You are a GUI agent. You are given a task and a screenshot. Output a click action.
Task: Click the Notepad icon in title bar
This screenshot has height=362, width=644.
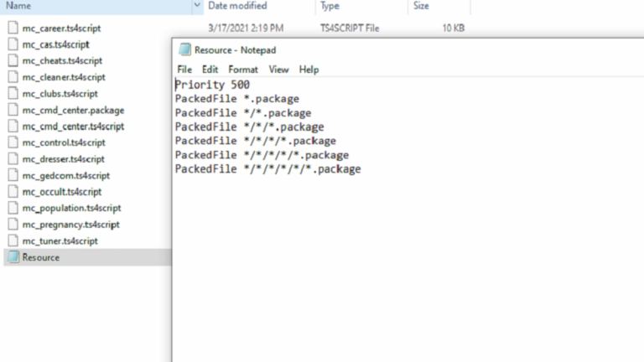pyautogui.click(x=184, y=50)
